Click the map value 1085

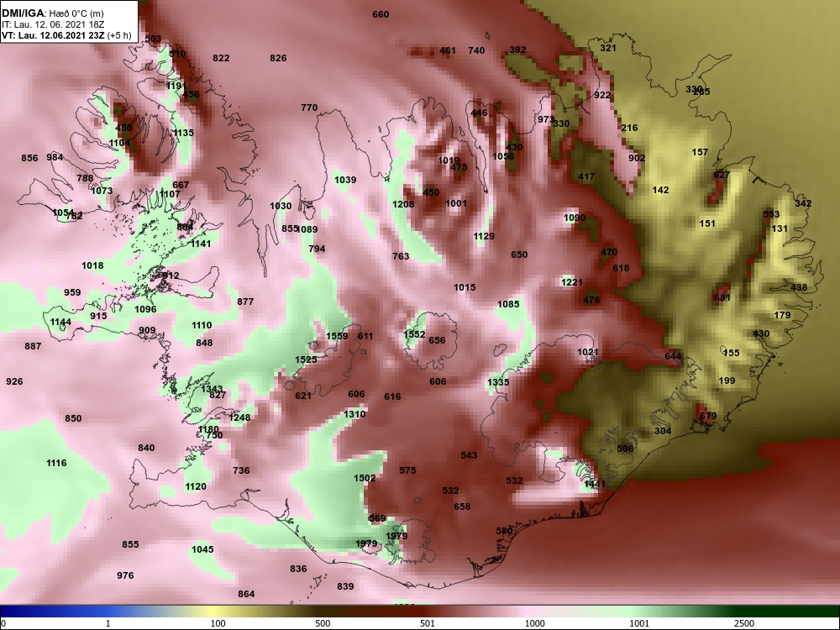click(508, 304)
